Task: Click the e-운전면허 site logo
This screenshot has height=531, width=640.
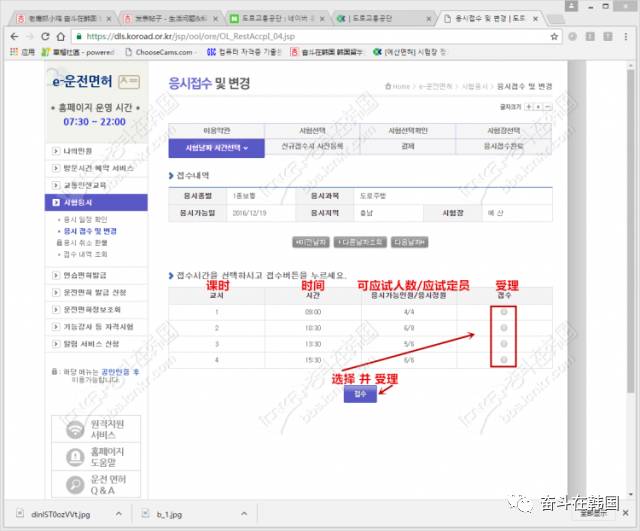Action: click(82, 82)
